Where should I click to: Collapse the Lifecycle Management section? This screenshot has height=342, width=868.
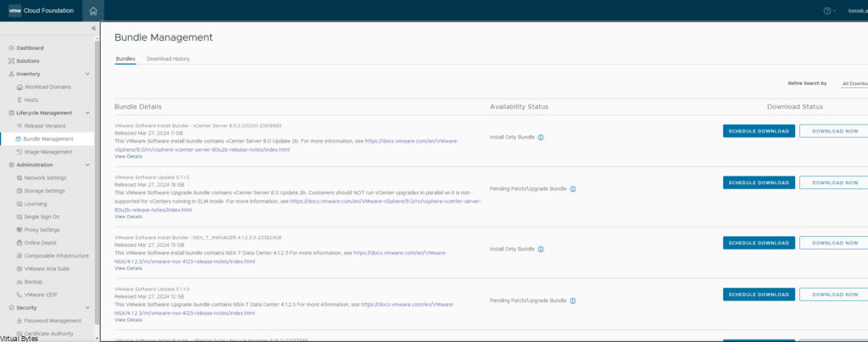(87, 113)
